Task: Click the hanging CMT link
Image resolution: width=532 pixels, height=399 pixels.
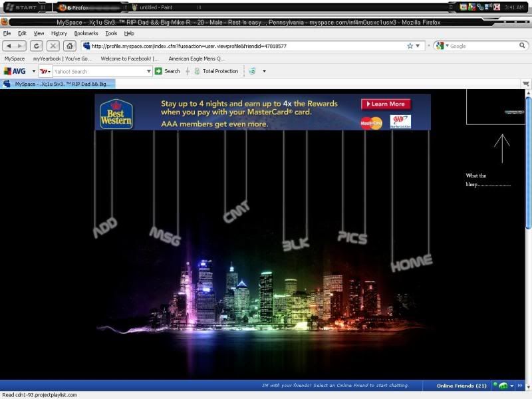Action: [237, 211]
